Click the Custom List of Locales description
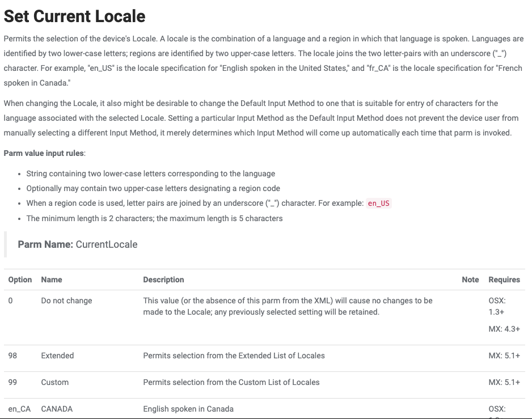This screenshot has height=419, width=532. pyautogui.click(x=231, y=382)
